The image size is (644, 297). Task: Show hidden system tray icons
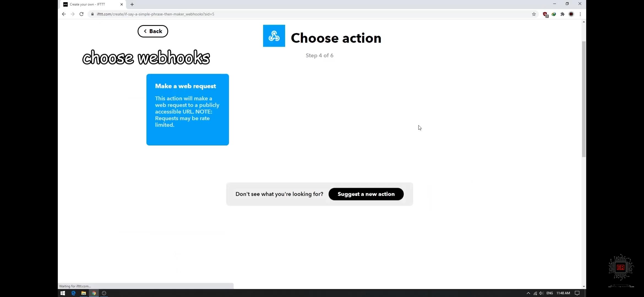(x=528, y=293)
